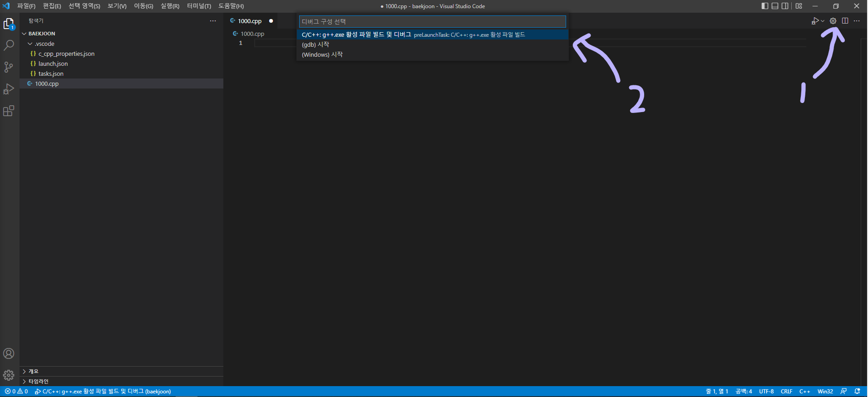
Task: Click the feedback icon in status bar
Action: point(843,391)
